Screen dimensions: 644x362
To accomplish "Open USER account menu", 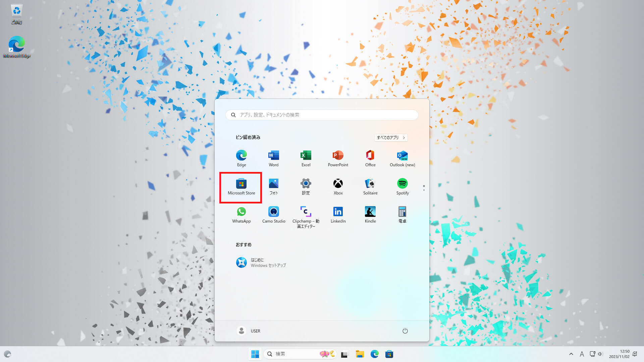I will click(x=249, y=331).
